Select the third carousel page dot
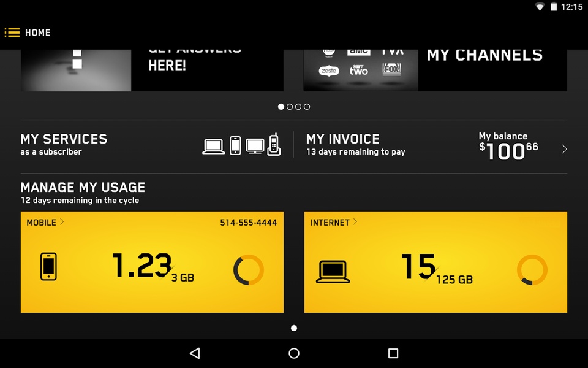This screenshot has width=588, height=368. (x=298, y=107)
